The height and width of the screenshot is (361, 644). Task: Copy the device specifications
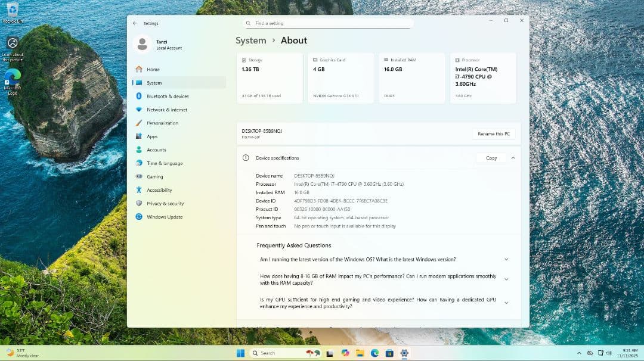pyautogui.click(x=491, y=158)
